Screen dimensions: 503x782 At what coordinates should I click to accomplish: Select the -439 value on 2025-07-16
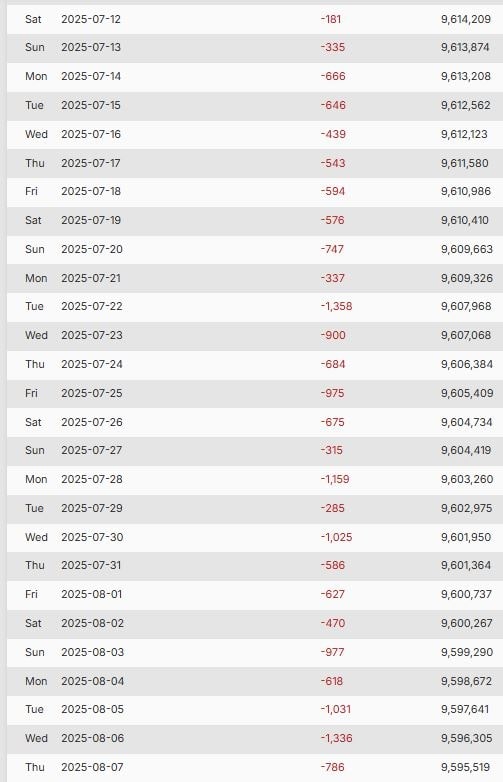click(333, 134)
